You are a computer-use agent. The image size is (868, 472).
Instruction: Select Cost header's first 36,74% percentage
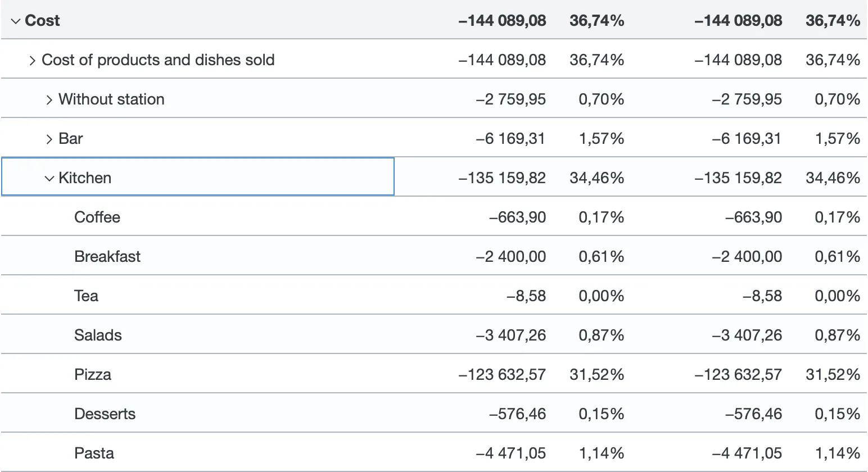coord(596,21)
